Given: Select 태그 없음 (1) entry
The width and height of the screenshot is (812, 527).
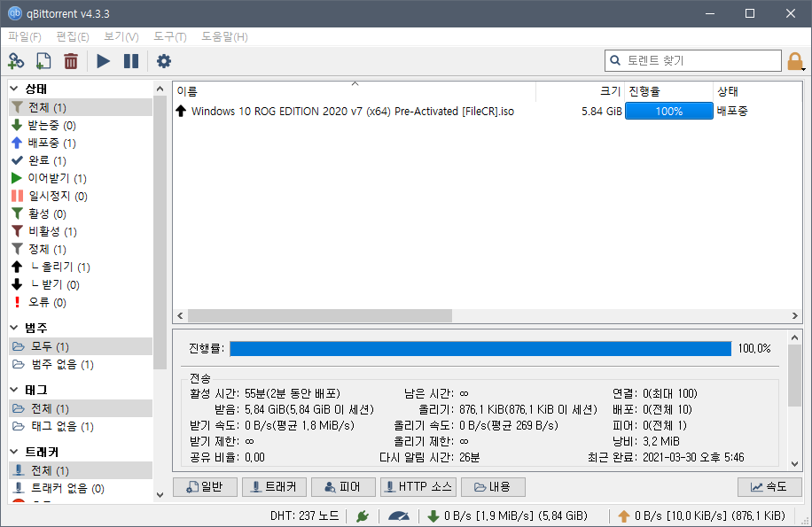Looking at the screenshot, I should [x=81, y=426].
